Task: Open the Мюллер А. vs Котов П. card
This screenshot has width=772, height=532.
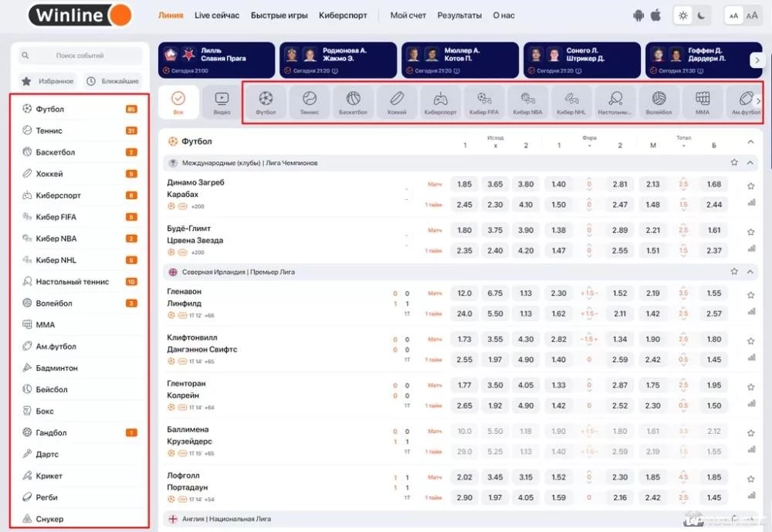Action: pyautogui.click(x=460, y=60)
